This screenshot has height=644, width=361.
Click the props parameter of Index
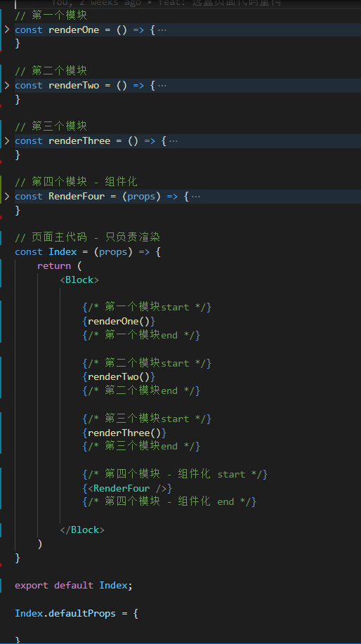click(x=113, y=252)
